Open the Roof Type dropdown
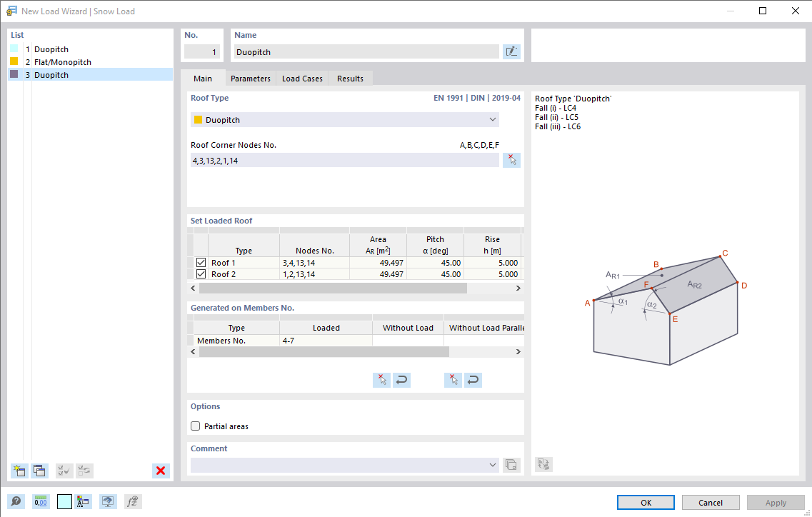The image size is (812, 517). coord(493,119)
